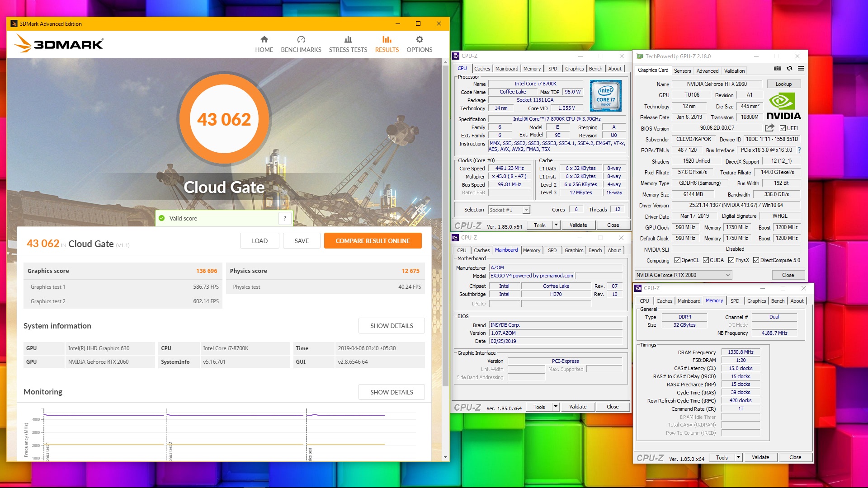Click the CPU-Z Mainboard window title icon
This screenshot has width=868, height=488.
(456, 238)
